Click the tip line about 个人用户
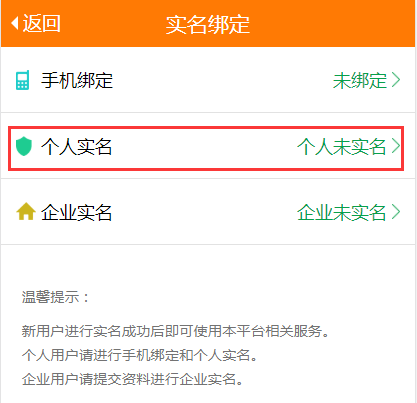 coord(140,355)
